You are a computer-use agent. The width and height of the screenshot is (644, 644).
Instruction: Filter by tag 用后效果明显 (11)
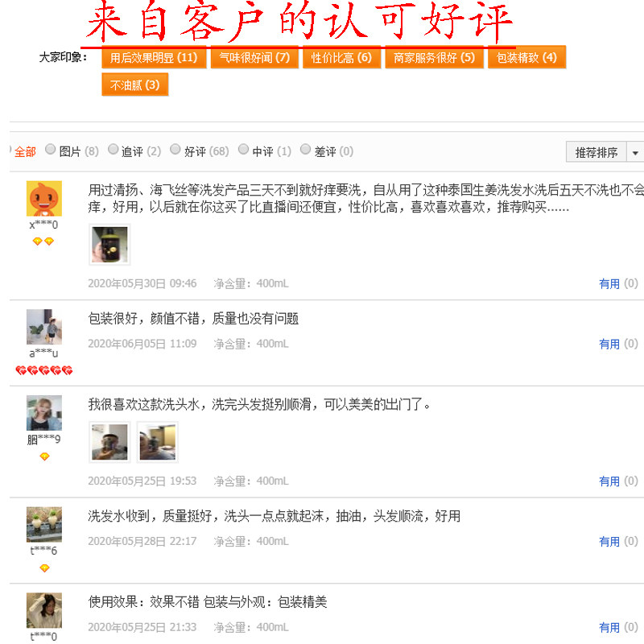point(154,57)
